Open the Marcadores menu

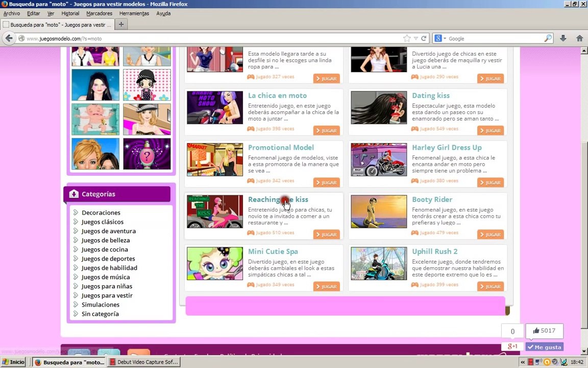click(99, 13)
